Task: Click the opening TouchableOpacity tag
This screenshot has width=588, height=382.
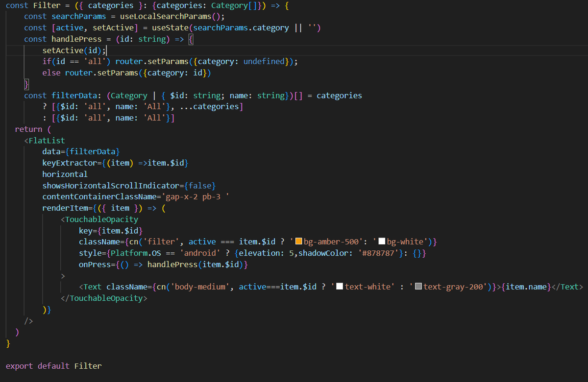Action: [x=101, y=219]
